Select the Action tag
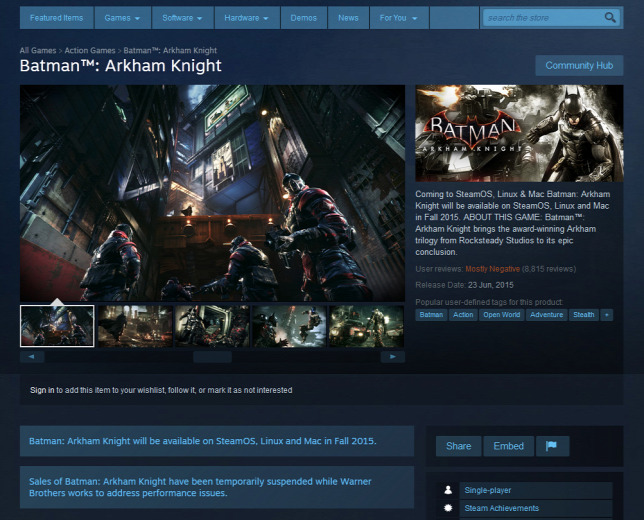This screenshot has height=520, width=644. [x=463, y=315]
